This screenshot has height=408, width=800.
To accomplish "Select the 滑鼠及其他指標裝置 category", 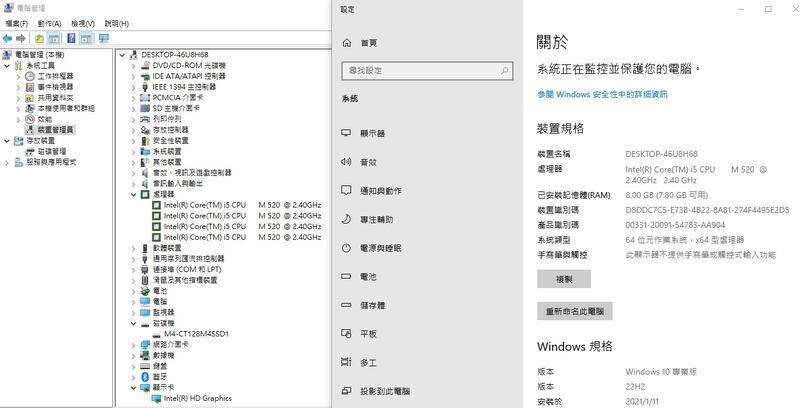I will point(185,280).
